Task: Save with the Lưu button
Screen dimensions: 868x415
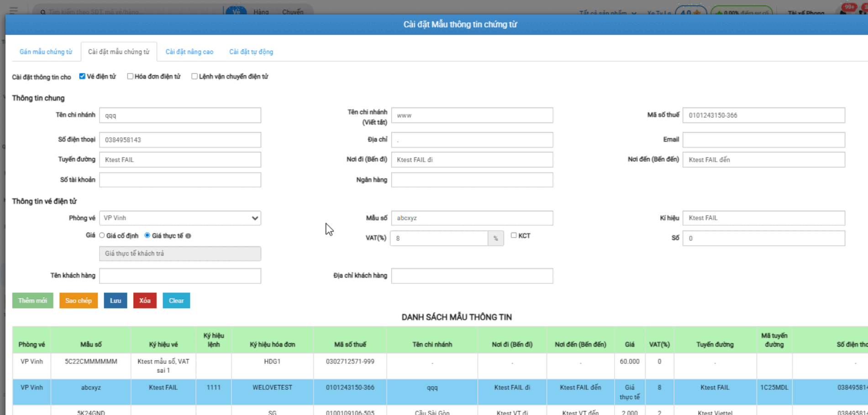Action: click(x=116, y=300)
